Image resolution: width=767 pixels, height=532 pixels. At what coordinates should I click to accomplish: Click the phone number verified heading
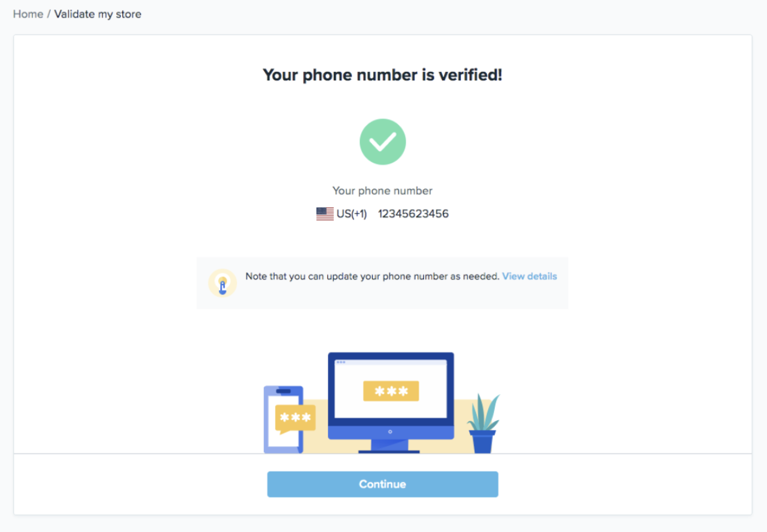tap(382, 76)
